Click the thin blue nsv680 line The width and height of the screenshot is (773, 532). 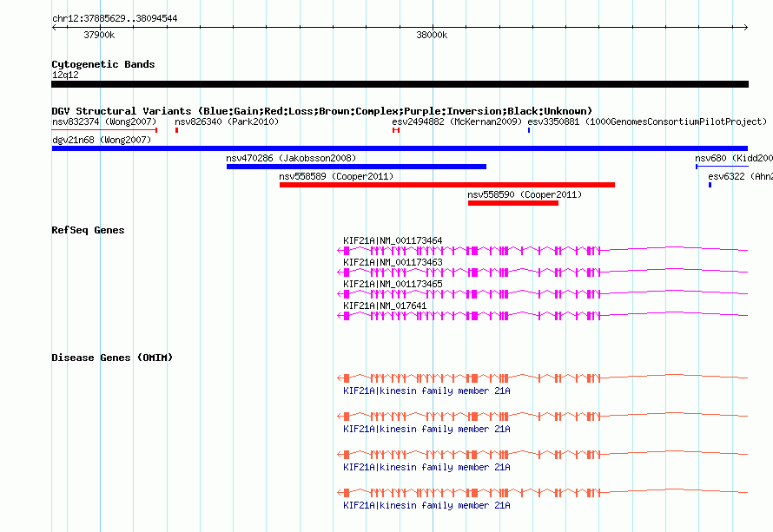pos(723,167)
